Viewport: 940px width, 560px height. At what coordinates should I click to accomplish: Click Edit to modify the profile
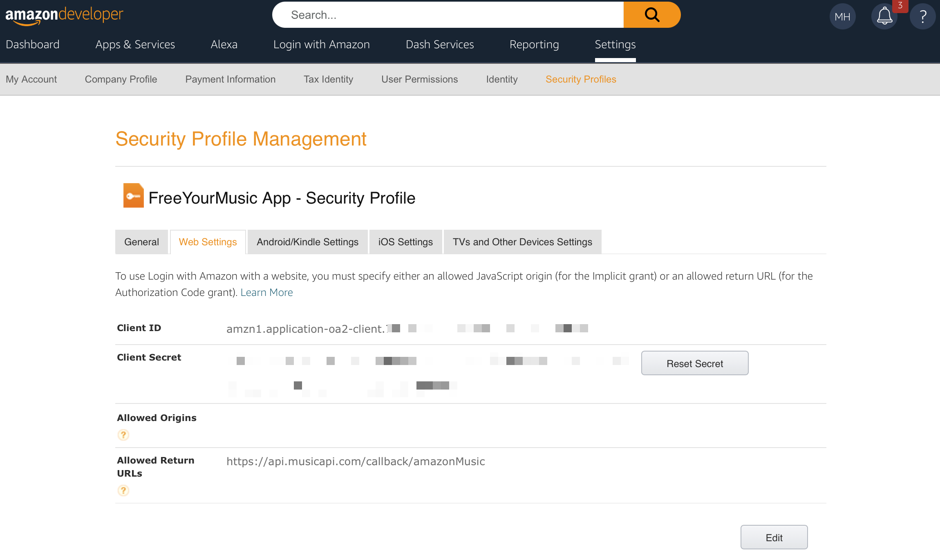point(774,537)
